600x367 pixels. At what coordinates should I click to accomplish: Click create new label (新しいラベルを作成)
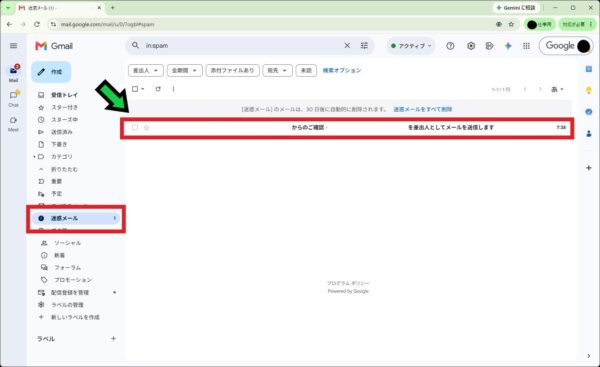(75, 317)
